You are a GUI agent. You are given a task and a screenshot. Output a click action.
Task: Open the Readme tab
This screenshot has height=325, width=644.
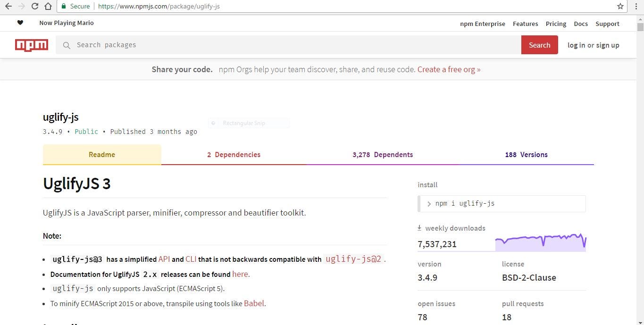102,154
